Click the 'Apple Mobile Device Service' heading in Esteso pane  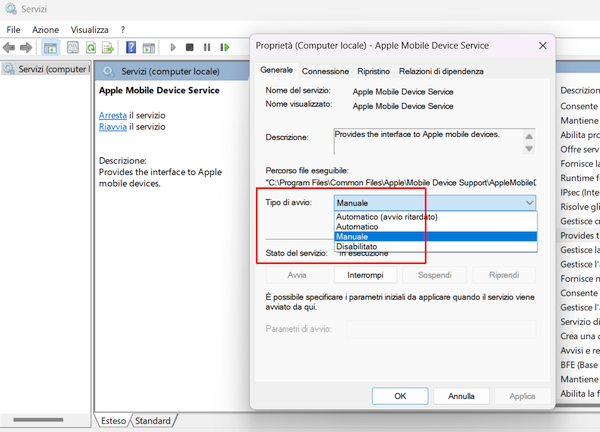(x=159, y=90)
